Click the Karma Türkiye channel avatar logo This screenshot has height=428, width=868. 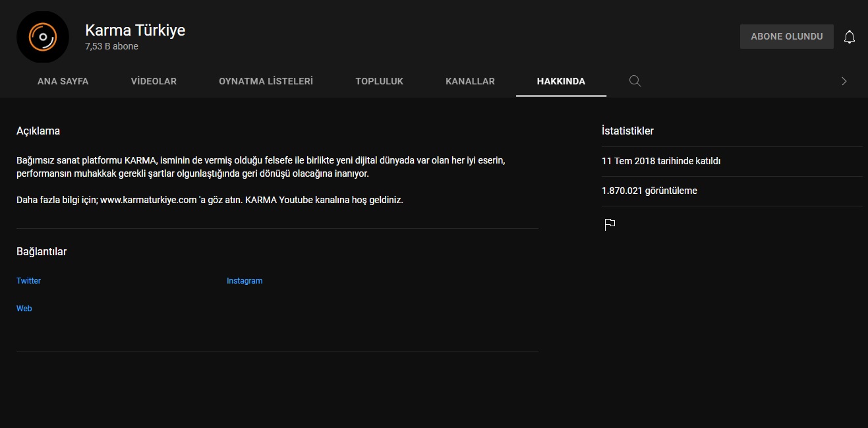(43, 37)
